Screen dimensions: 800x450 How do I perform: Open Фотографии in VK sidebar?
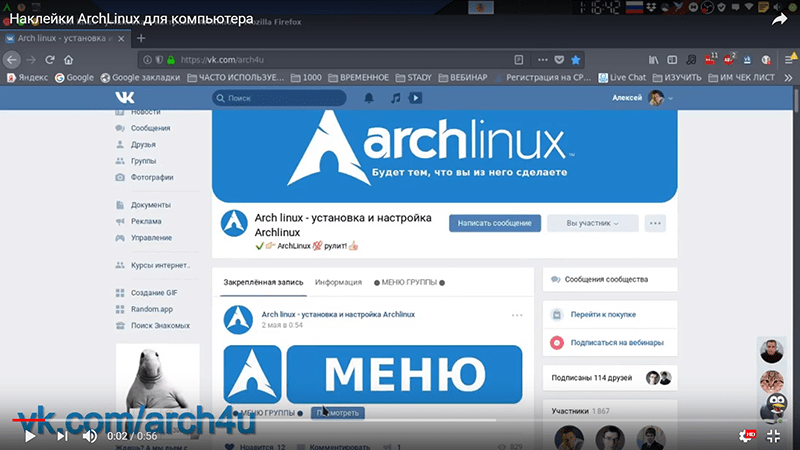pos(152,177)
